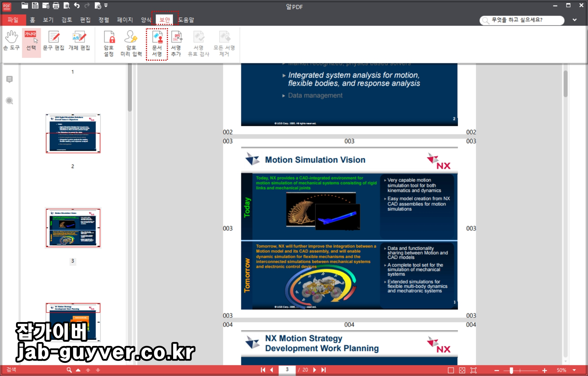This screenshot has height=376, width=588.
Task: Undo last action arrow icon
Action: tap(77, 5)
